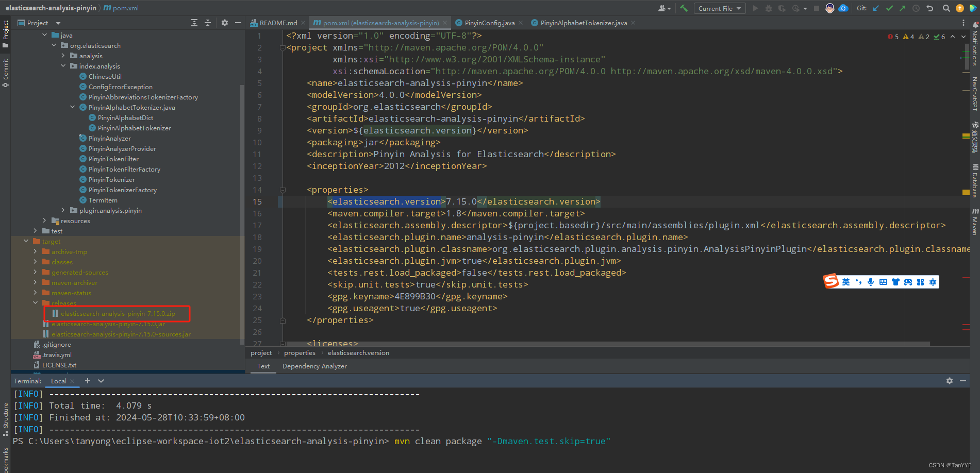This screenshot has height=473, width=980.
Task: Click the Git Update Project blue arrow
Action: (x=876, y=8)
